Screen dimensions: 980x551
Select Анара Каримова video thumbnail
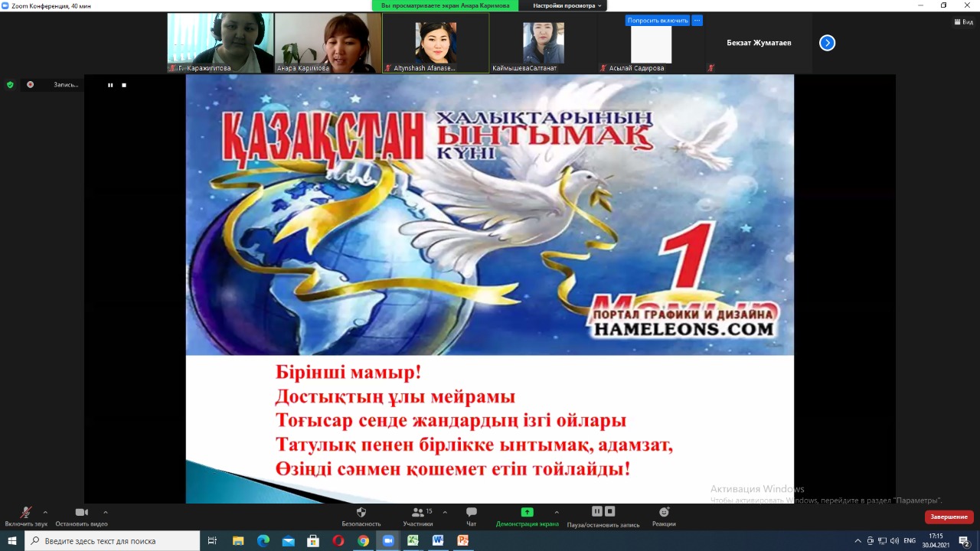[328, 43]
